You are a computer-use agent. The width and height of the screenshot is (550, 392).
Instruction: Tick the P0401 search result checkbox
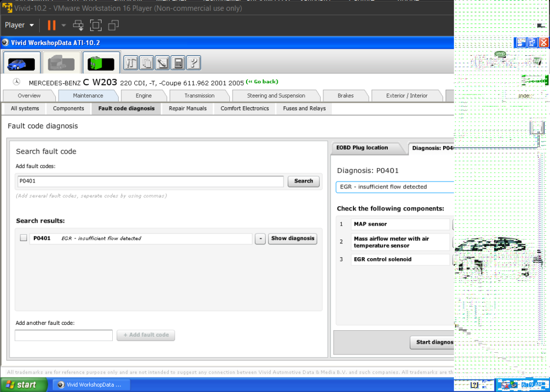click(24, 238)
